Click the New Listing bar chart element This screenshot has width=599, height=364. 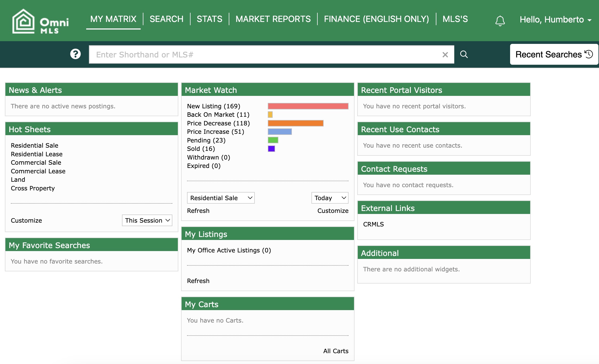tap(307, 106)
